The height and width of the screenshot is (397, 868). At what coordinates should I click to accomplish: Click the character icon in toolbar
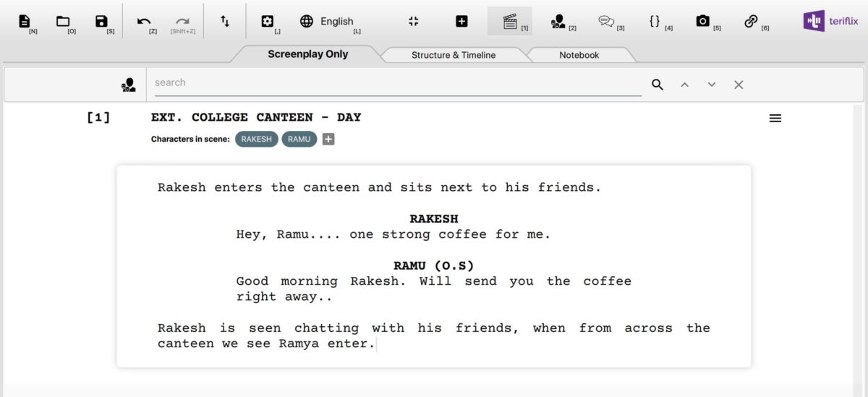click(558, 22)
